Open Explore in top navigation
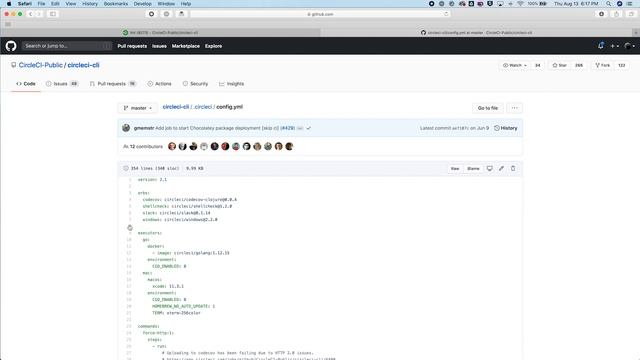Screen dimensions: 640x360 [213, 46]
